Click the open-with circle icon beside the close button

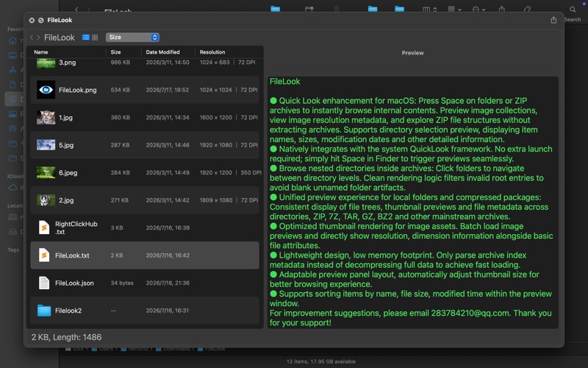[41, 21]
